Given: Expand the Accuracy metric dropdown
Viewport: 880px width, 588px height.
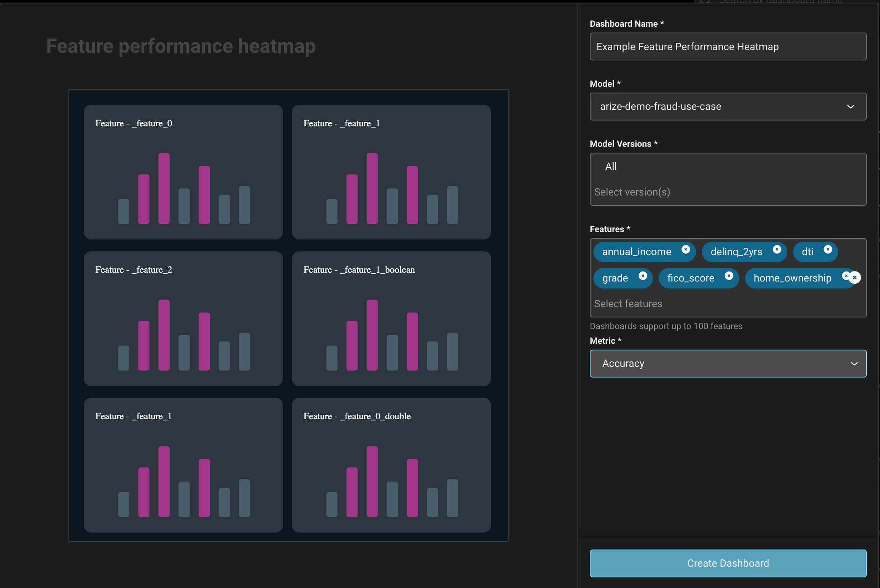Looking at the screenshot, I should tap(854, 363).
